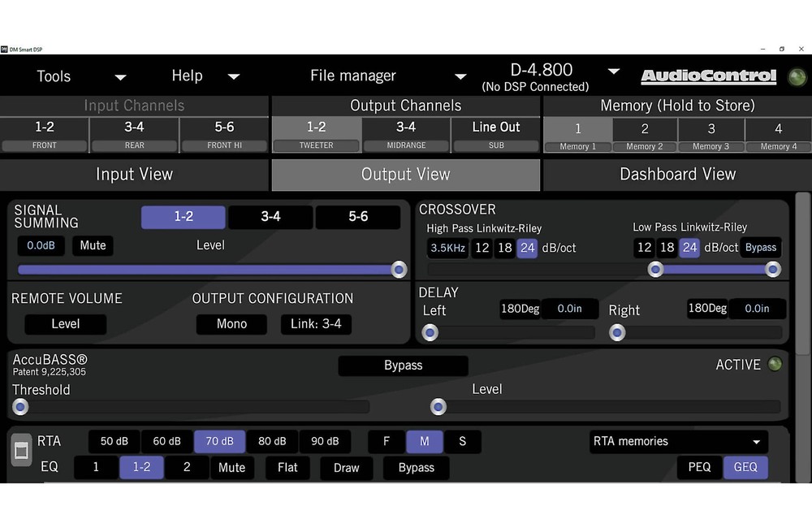Click the green connection status indicator

tap(797, 76)
